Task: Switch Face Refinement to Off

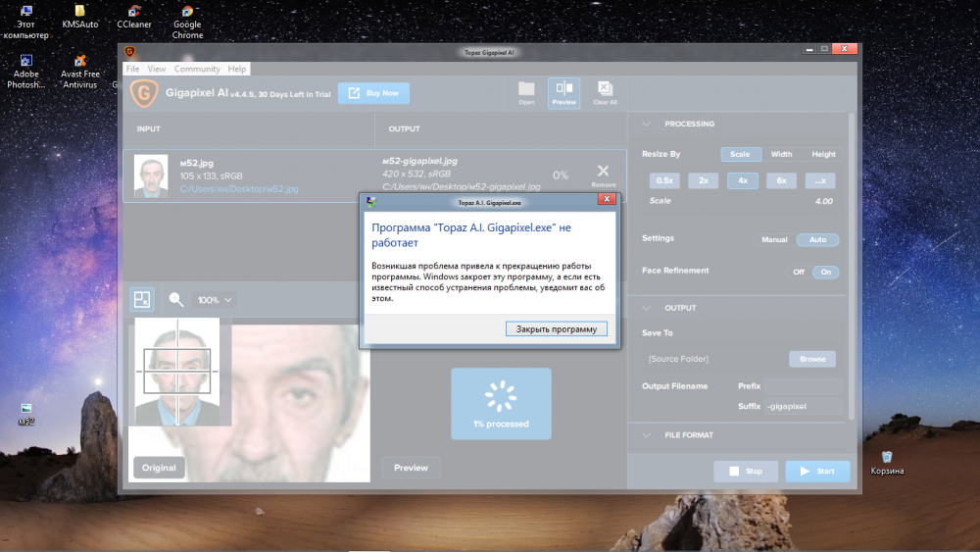Action: coord(798,272)
